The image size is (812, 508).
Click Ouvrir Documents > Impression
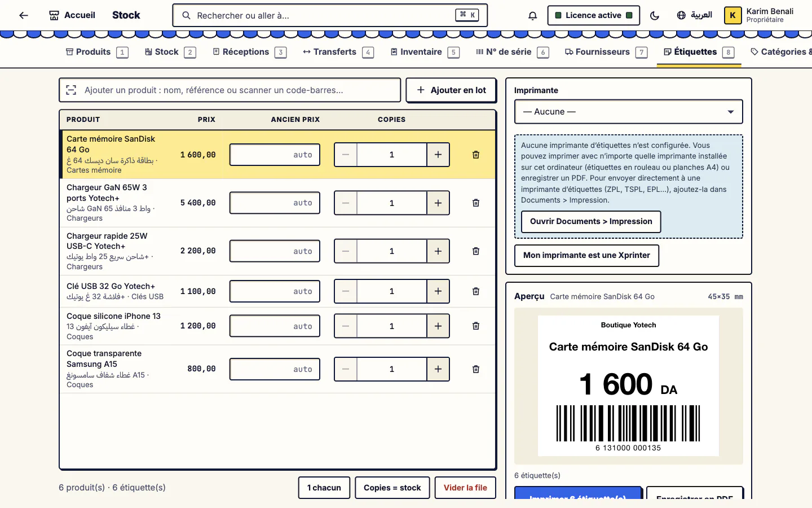click(x=591, y=221)
